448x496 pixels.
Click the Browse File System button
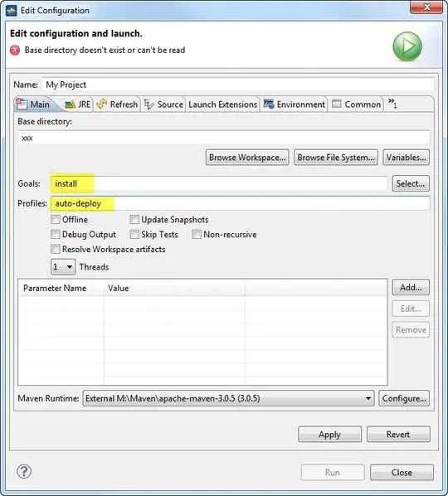336,158
